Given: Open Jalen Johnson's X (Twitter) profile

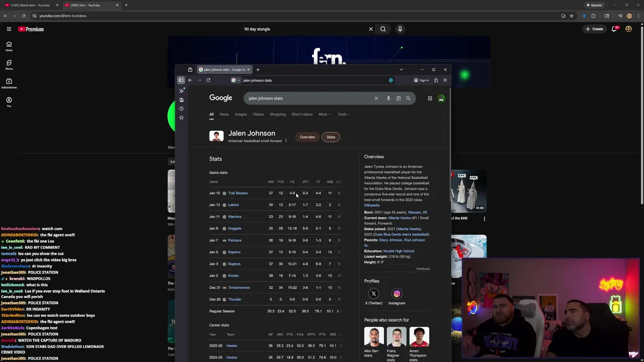Looking at the screenshot, I should [373, 296].
